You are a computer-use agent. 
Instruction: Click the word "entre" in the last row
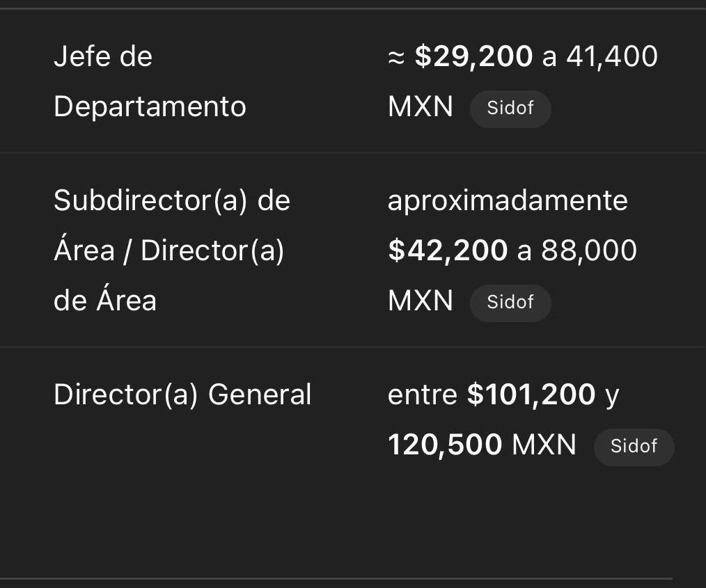422,395
